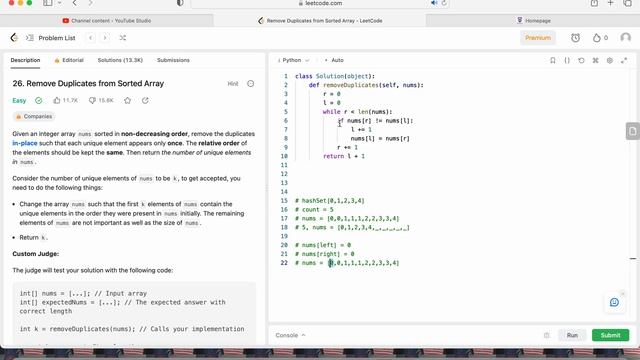Open browser share icon
The image size is (640, 360).
tap(594, 3)
